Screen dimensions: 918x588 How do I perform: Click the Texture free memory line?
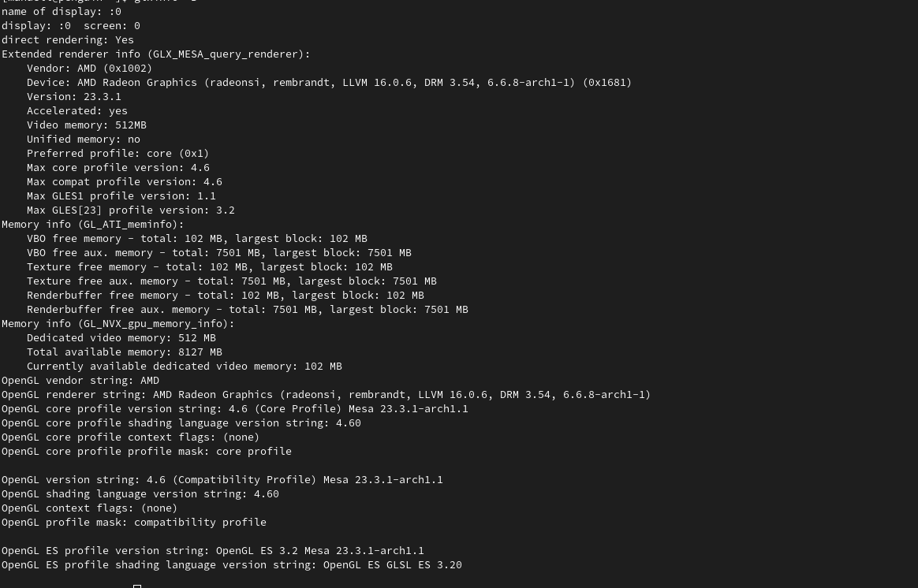point(210,266)
